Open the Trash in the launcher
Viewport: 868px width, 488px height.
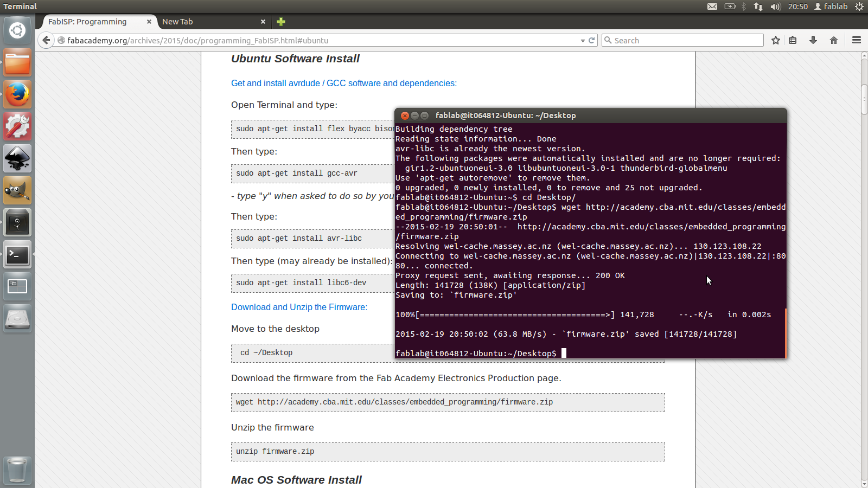coord(17,470)
